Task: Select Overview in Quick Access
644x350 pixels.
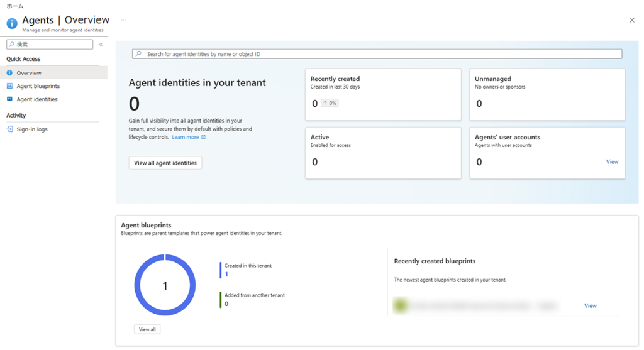Action: tap(54, 73)
